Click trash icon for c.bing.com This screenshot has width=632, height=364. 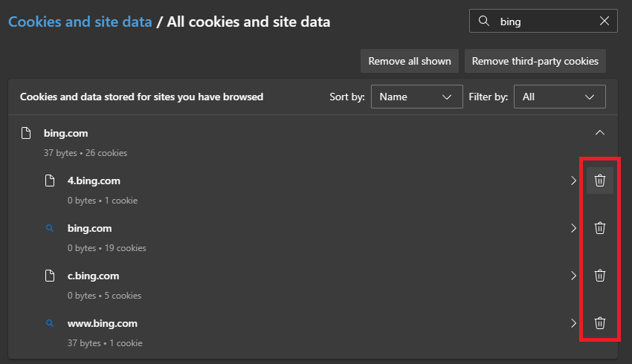point(600,276)
